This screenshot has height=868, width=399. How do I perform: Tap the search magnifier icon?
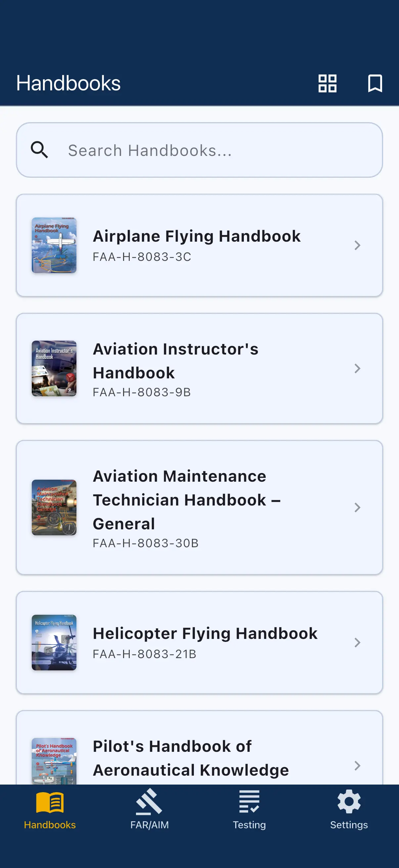coord(39,150)
